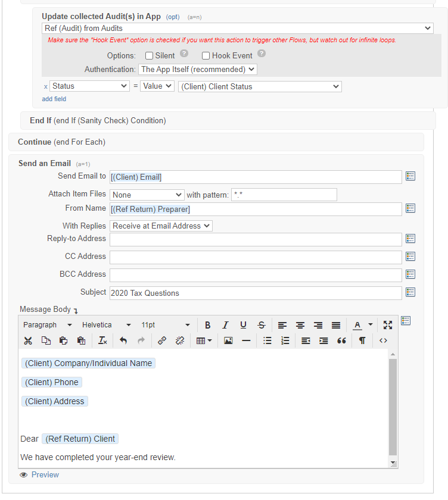Insert an image into the message

click(x=228, y=340)
